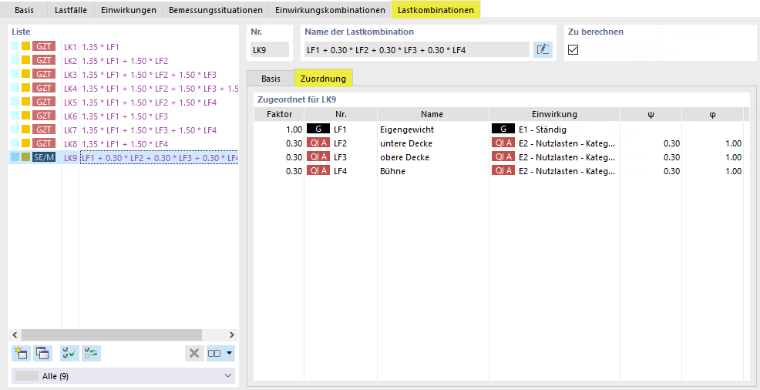Image resolution: width=760 pixels, height=390 pixels.
Task: Click the gray swatch in the Alle (9) filter
Action: pos(26,376)
